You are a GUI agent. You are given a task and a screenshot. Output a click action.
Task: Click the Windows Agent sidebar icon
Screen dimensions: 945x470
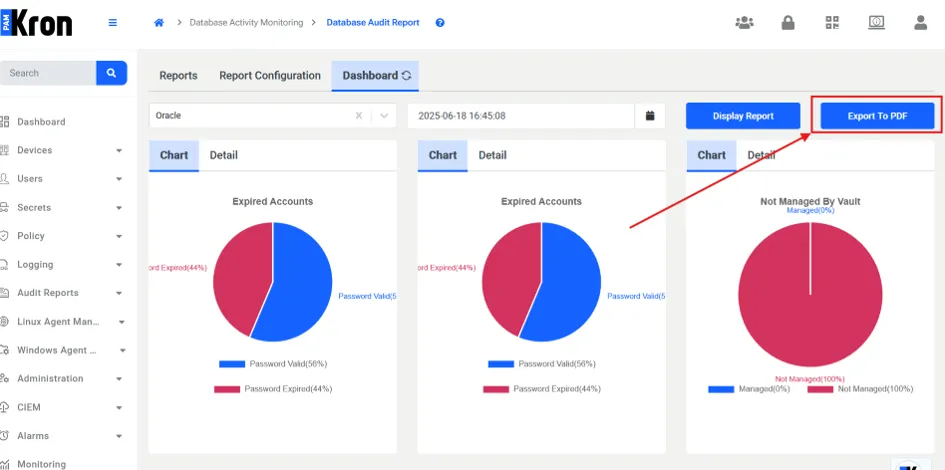[5, 350]
